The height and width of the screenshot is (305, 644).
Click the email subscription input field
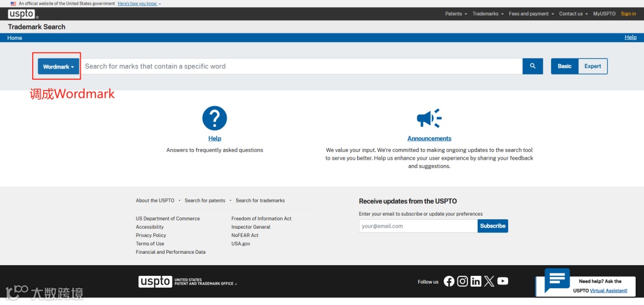418,226
